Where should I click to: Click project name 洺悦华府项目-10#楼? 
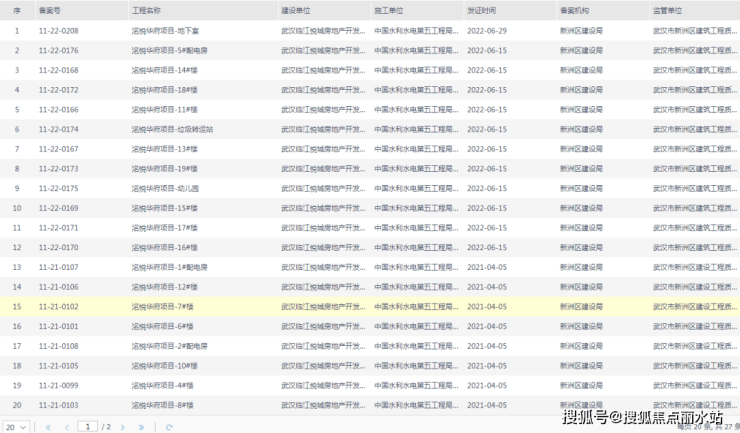tap(165, 366)
